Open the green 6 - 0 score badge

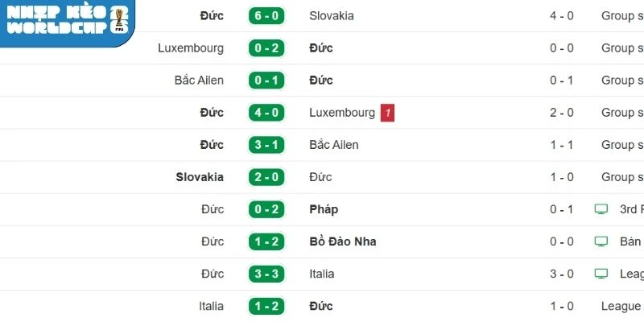pos(266,16)
